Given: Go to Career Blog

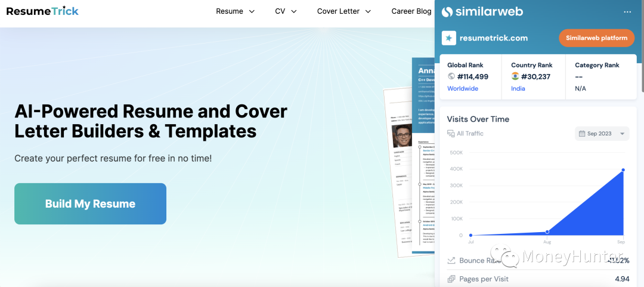Looking at the screenshot, I should pos(411,11).
